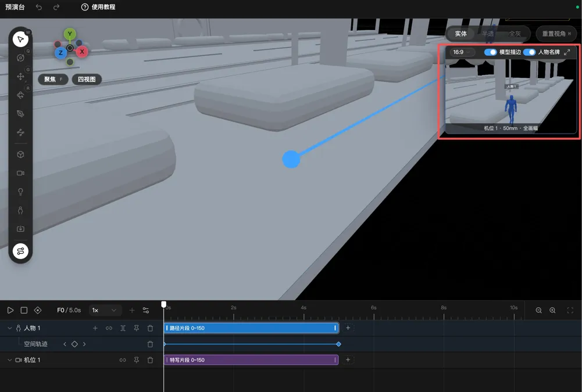Viewport: 582px width, 392px height.
Task: Go to next 空间轨迹 keyframe
Action: 84,344
